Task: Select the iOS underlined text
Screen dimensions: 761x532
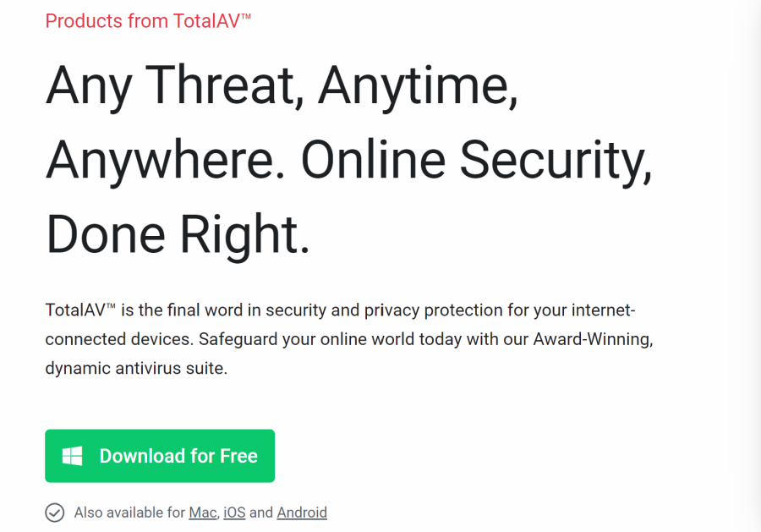Action: coord(235,513)
